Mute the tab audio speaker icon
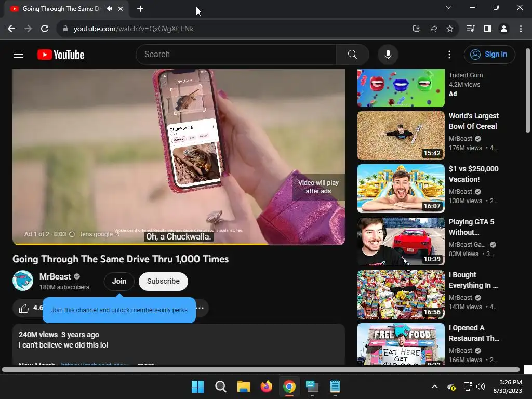Image resolution: width=532 pixels, height=399 pixels. tap(109, 9)
